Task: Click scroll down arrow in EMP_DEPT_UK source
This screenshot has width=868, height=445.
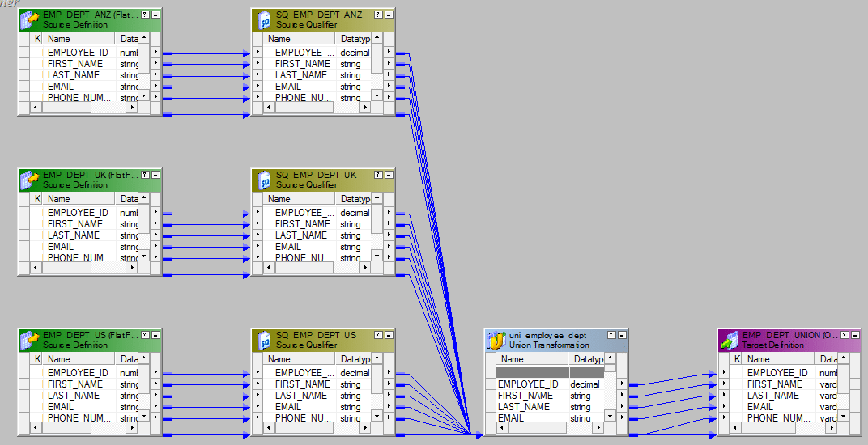Action: [144, 256]
